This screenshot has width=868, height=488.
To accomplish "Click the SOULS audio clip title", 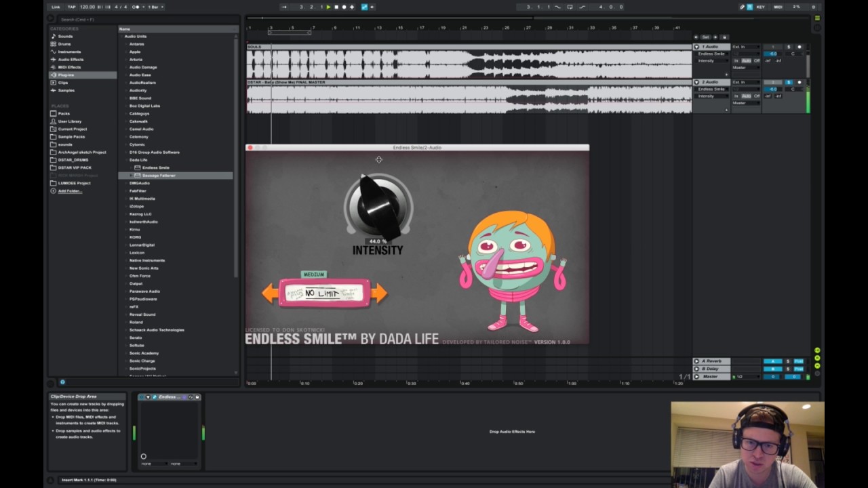I will 254,47.
